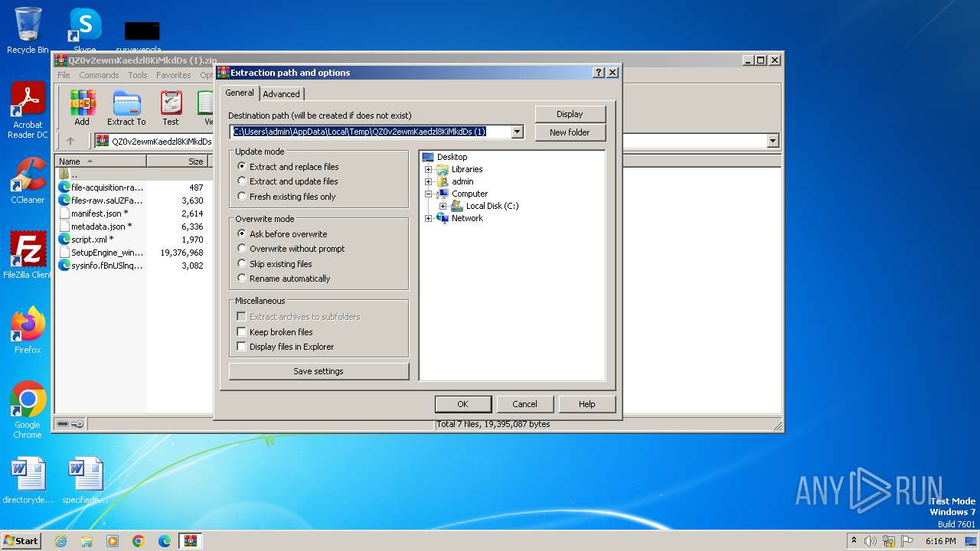Click the Display button
980x551 pixels.
570,114
